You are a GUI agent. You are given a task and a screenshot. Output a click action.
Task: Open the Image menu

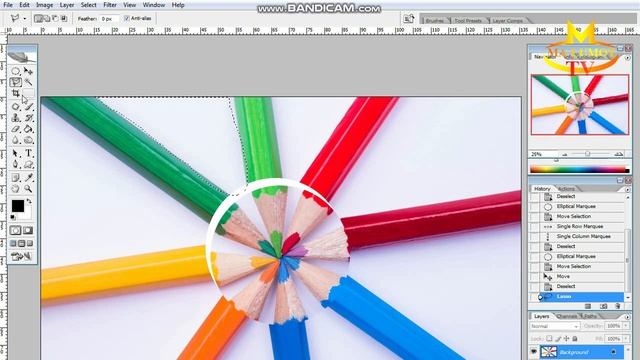(44, 5)
